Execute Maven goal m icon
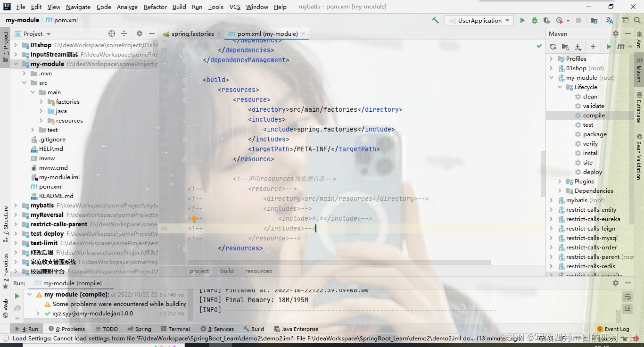Image resolution: width=644 pixels, height=347 pixels. pyautogui.click(x=621, y=47)
